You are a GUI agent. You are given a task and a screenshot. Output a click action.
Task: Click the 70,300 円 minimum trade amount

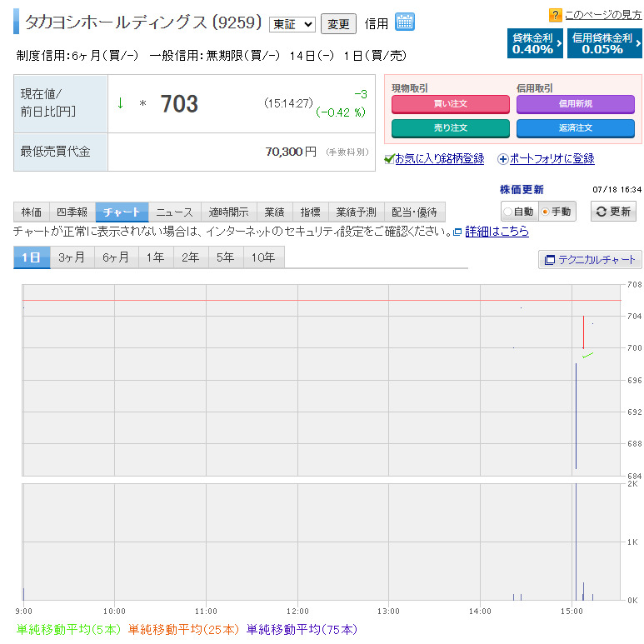pyautogui.click(x=291, y=152)
